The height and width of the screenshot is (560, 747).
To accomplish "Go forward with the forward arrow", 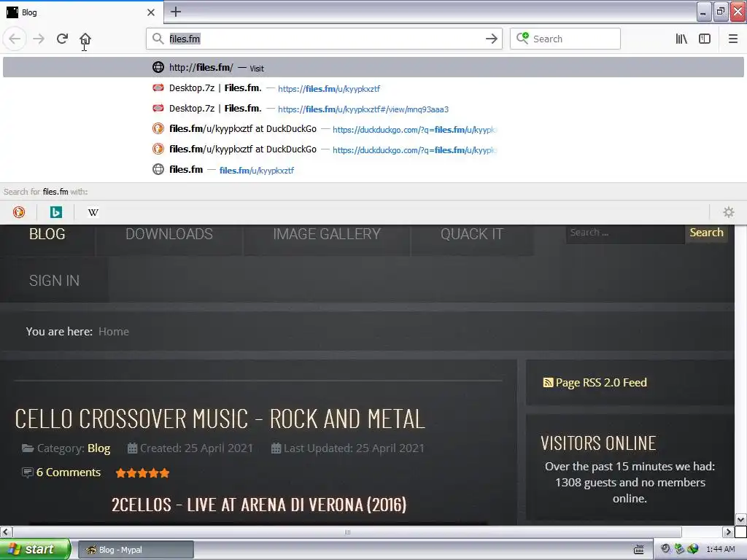I will point(39,39).
